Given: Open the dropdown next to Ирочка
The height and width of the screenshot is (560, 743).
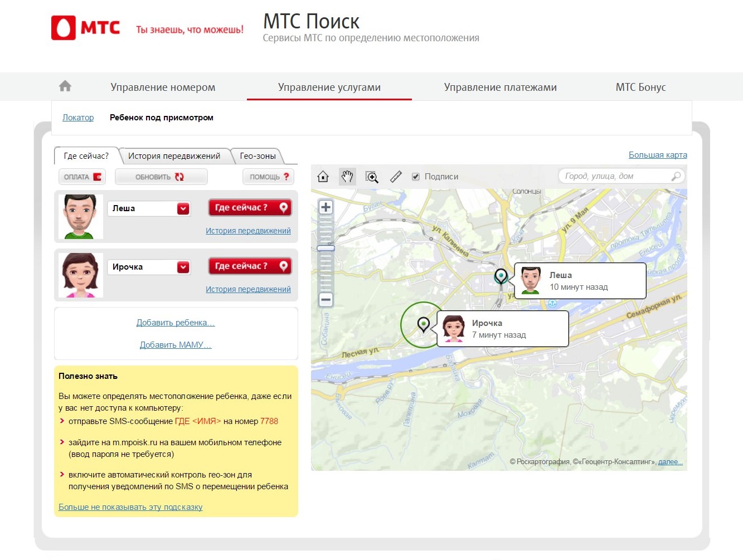Looking at the screenshot, I should (x=183, y=267).
